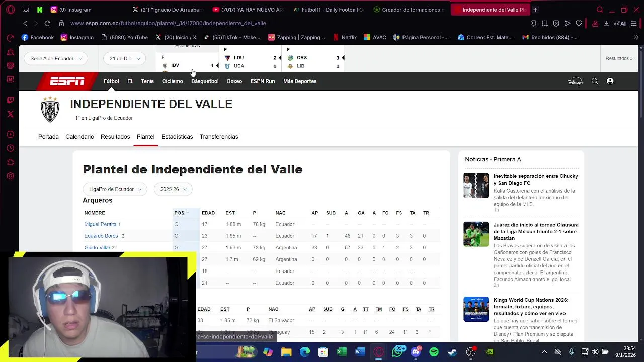Screen dimensions: 644x362
Task: Open the Serie A de Ecuador league dropdown
Action: [56, 58]
